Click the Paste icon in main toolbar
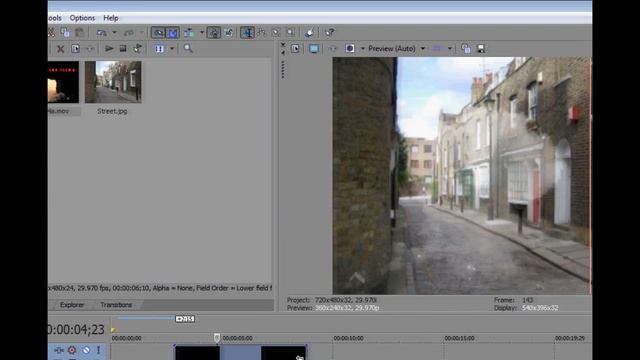Screen dimensions: 640x360 coord(79,32)
